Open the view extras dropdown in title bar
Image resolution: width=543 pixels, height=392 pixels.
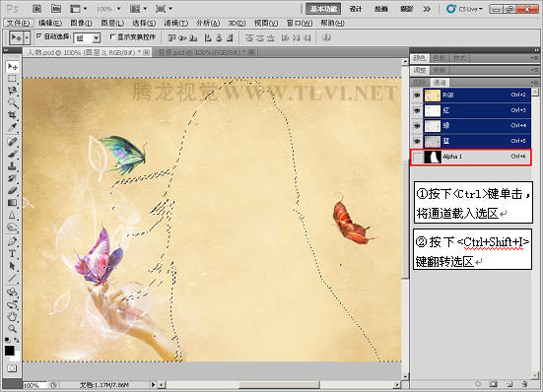(x=79, y=9)
